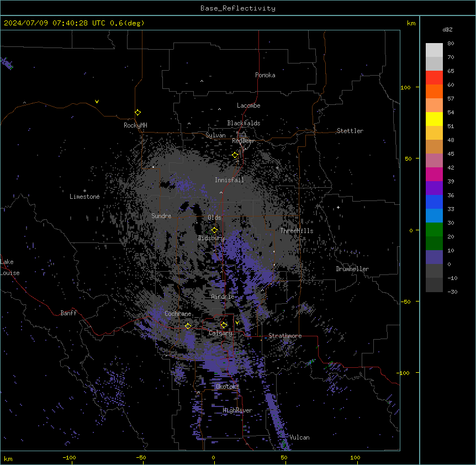
Task: Click the Calgary label
Action: coord(221,333)
